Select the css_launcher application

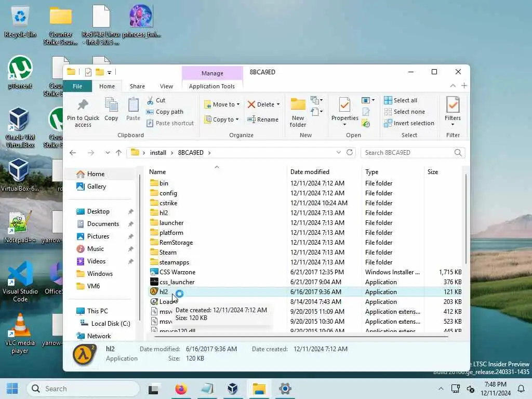(x=177, y=282)
